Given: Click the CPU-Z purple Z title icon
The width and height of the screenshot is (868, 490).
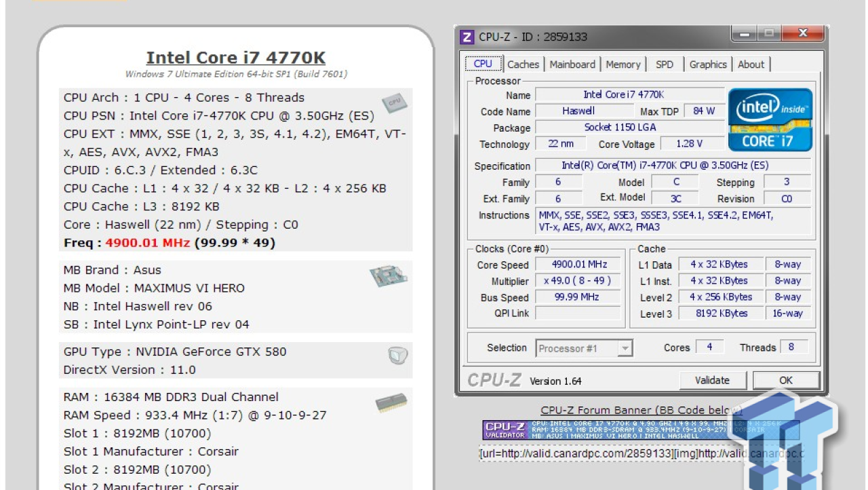Looking at the screenshot, I should click(467, 37).
